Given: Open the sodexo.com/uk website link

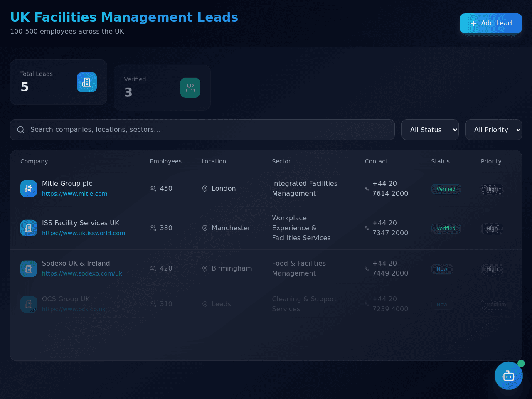Looking at the screenshot, I should [x=82, y=273].
